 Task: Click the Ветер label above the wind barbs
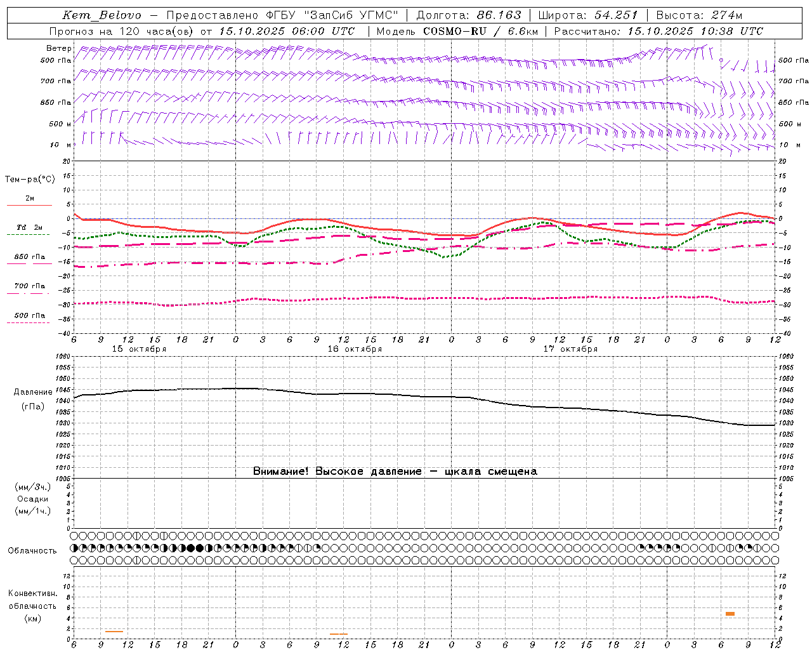[59, 48]
